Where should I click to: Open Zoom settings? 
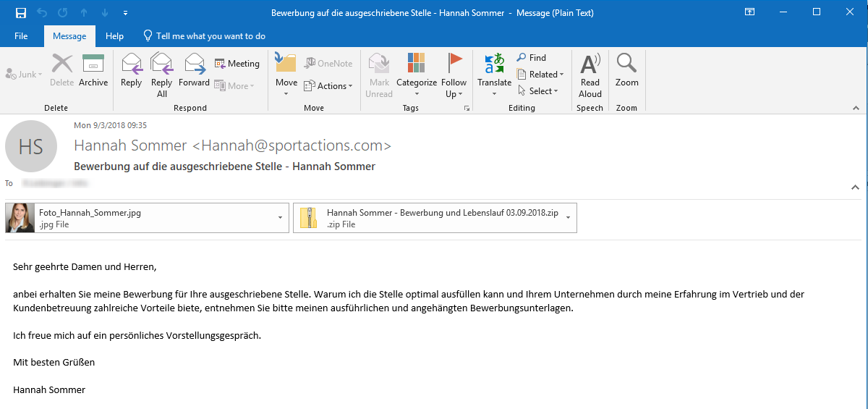627,70
